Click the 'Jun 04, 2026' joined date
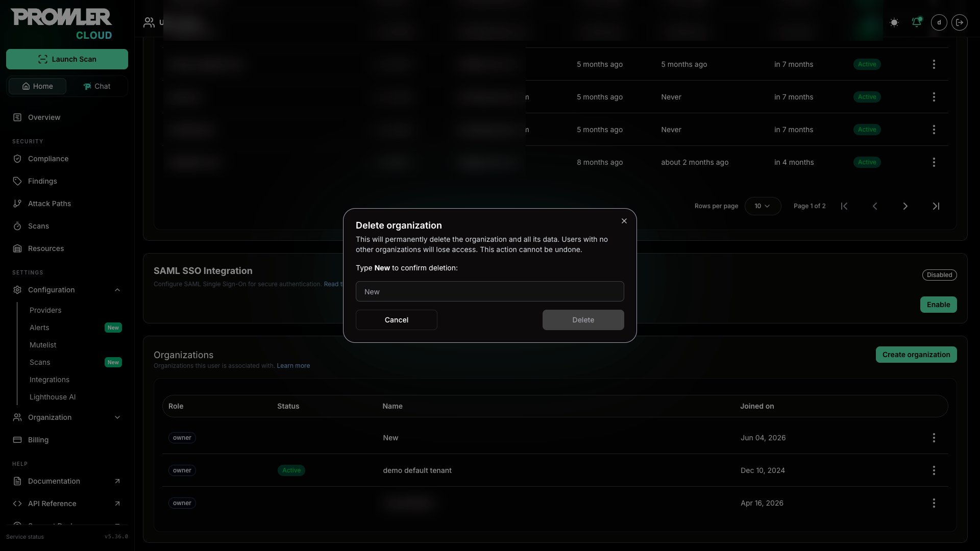 pyautogui.click(x=763, y=438)
